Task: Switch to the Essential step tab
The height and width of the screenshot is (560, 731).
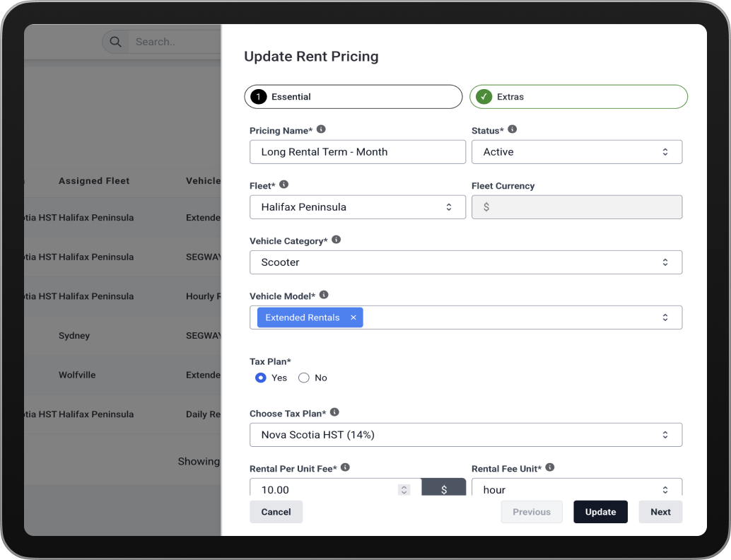Action: coord(353,97)
